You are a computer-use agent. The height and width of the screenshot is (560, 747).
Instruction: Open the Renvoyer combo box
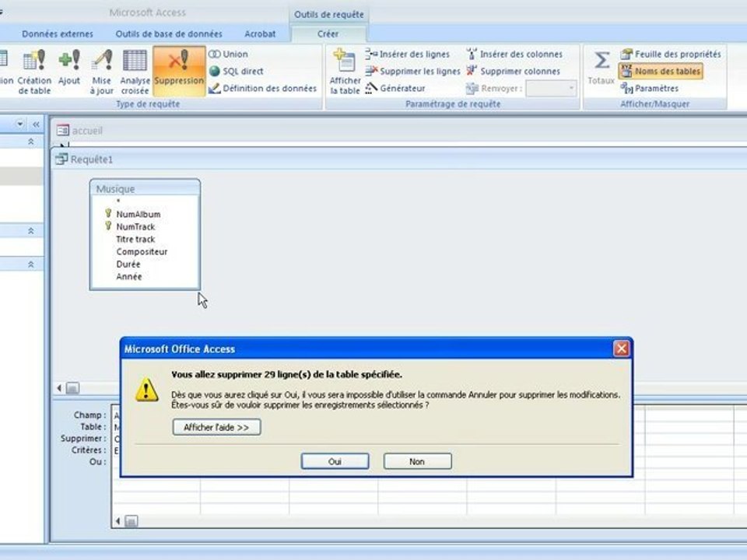pos(551,88)
